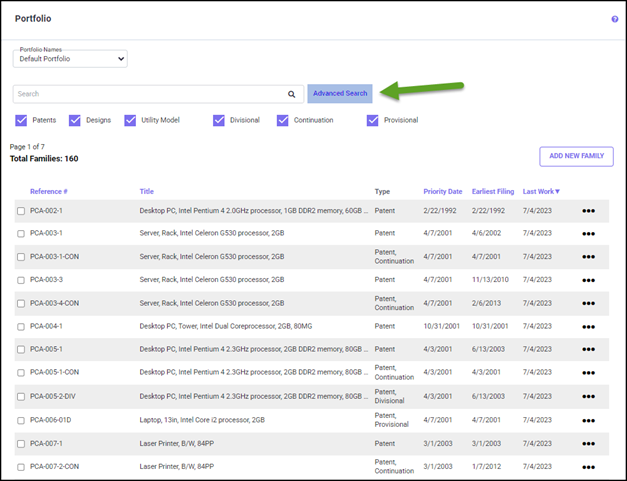
Task: Sort the table by Reference # header
Action: 49,191
